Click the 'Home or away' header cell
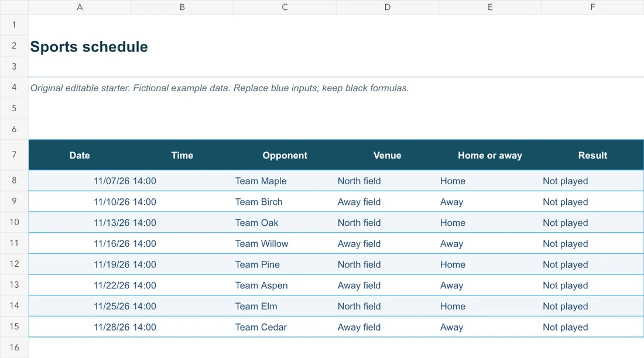Screen dimensions: 644x358 coord(490,155)
